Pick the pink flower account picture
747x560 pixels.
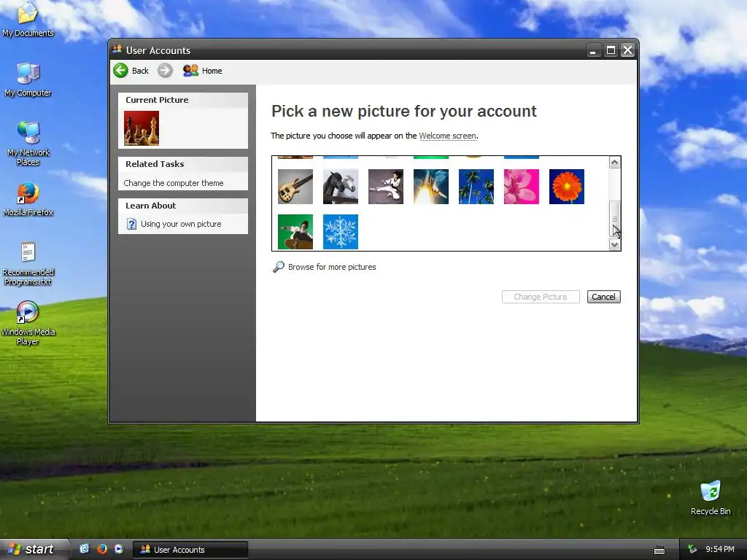click(522, 187)
